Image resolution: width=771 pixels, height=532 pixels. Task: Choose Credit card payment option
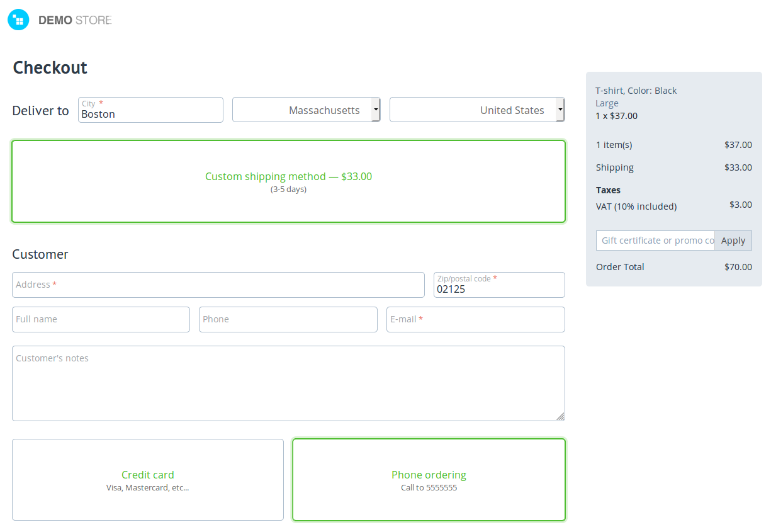(x=148, y=480)
